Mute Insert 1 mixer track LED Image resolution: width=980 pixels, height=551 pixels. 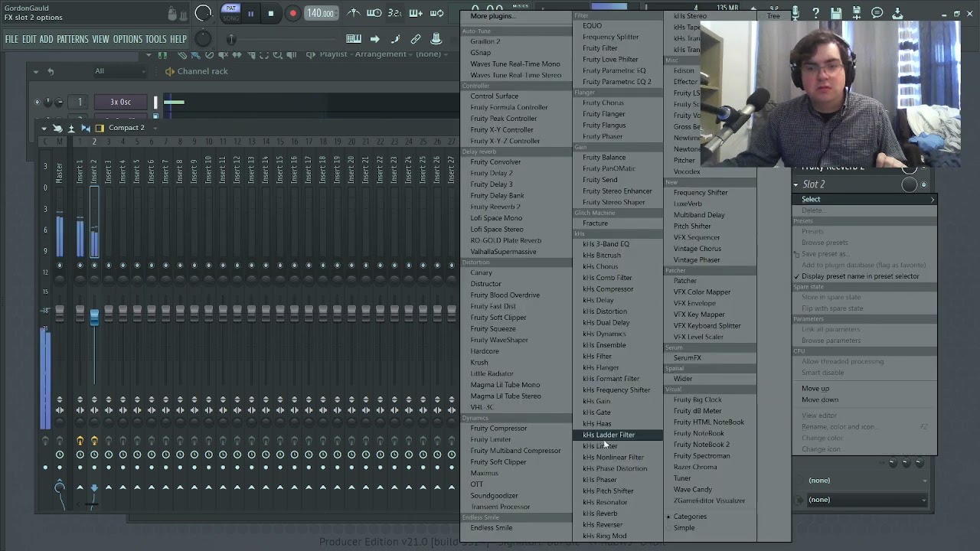80,266
